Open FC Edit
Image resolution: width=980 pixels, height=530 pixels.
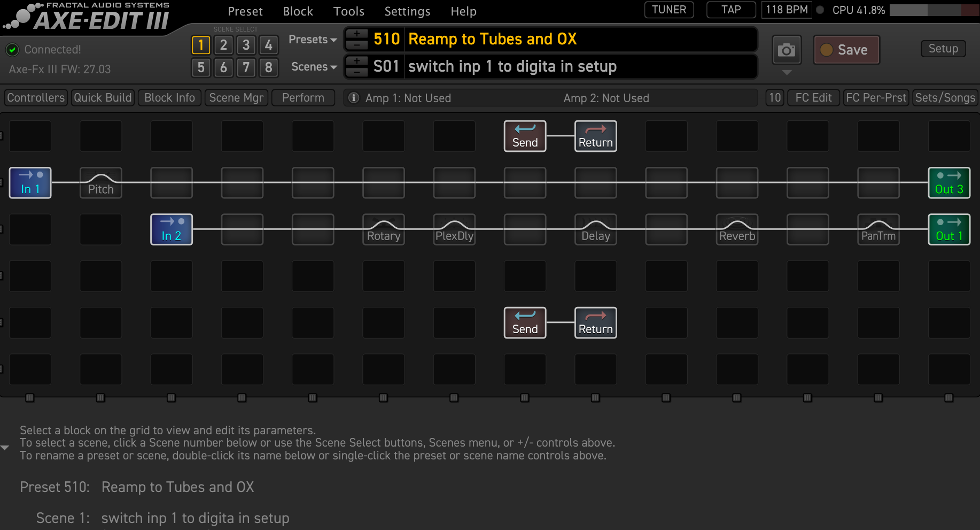tap(813, 98)
